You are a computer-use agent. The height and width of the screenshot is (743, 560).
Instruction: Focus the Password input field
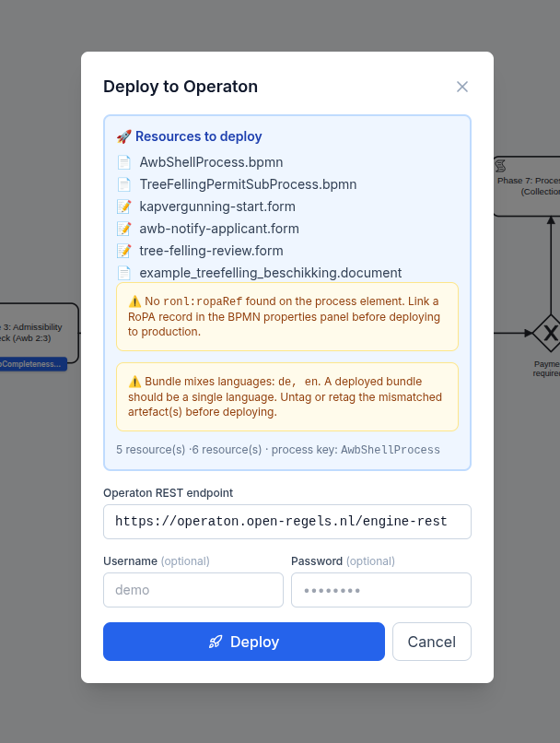click(x=381, y=590)
